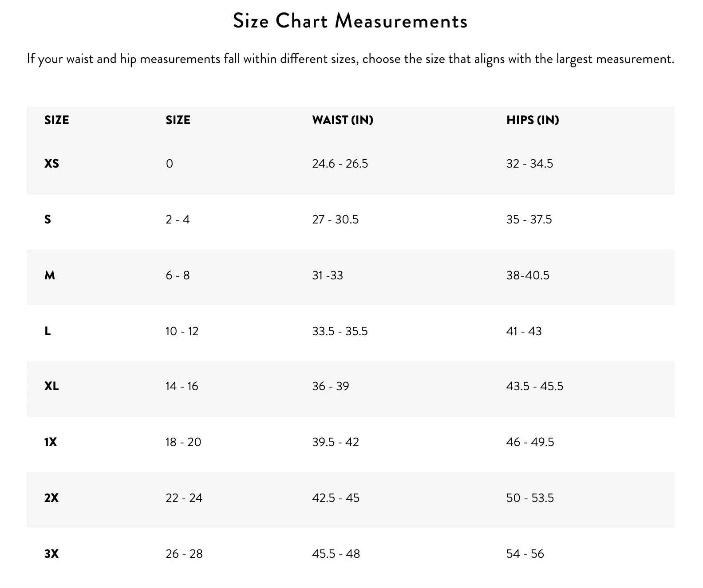703x588 pixels.
Task: Click the M size label
Action: point(50,275)
